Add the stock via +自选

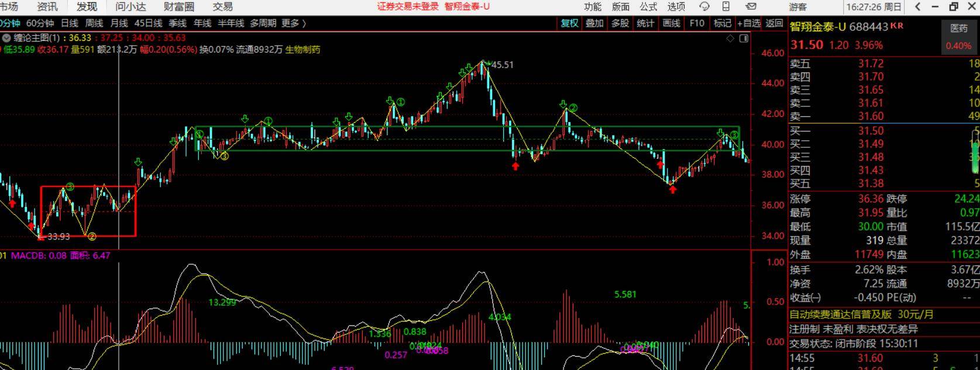coord(749,23)
